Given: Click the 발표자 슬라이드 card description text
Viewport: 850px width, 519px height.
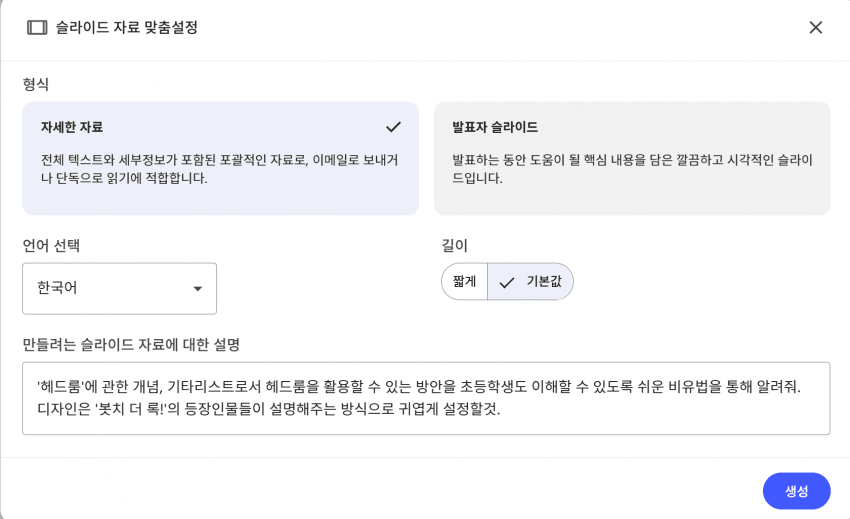Looking at the screenshot, I should coord(631,169).
